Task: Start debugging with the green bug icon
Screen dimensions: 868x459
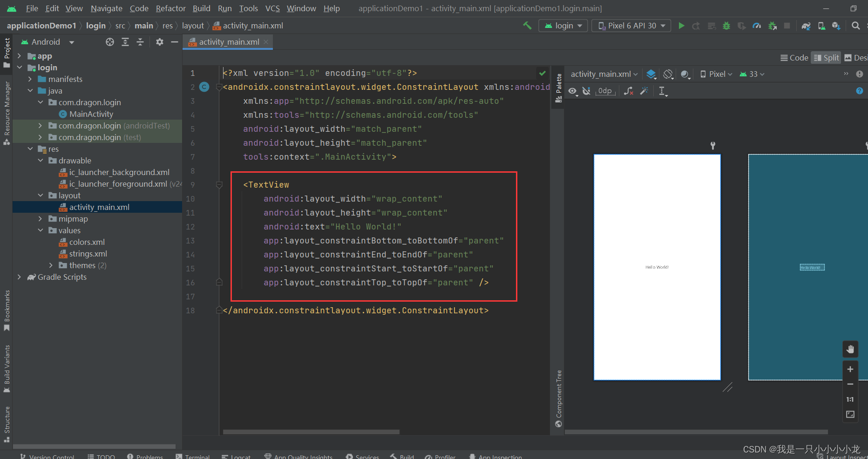Action: point(726,26)
